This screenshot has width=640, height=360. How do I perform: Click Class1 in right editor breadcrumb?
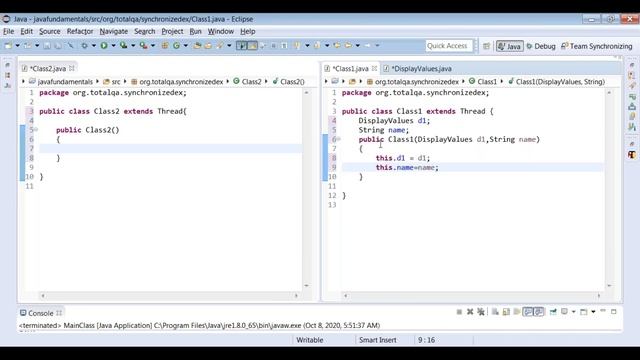pos(487,82)
